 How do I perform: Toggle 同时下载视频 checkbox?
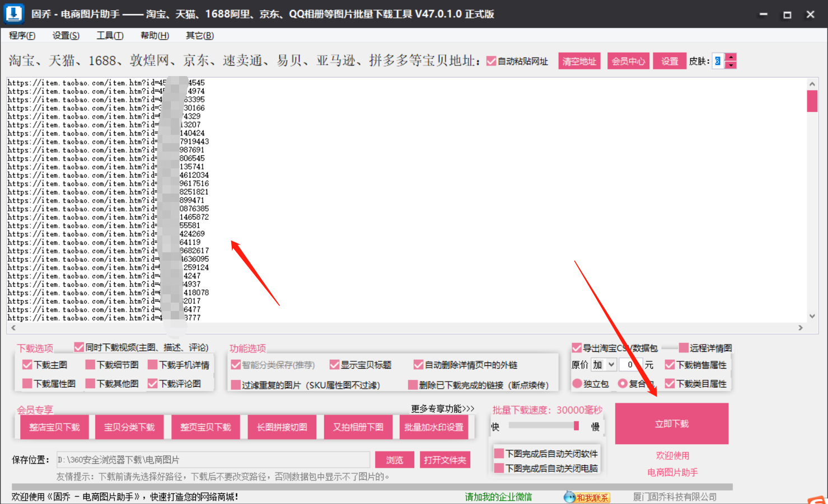[79, 347]
